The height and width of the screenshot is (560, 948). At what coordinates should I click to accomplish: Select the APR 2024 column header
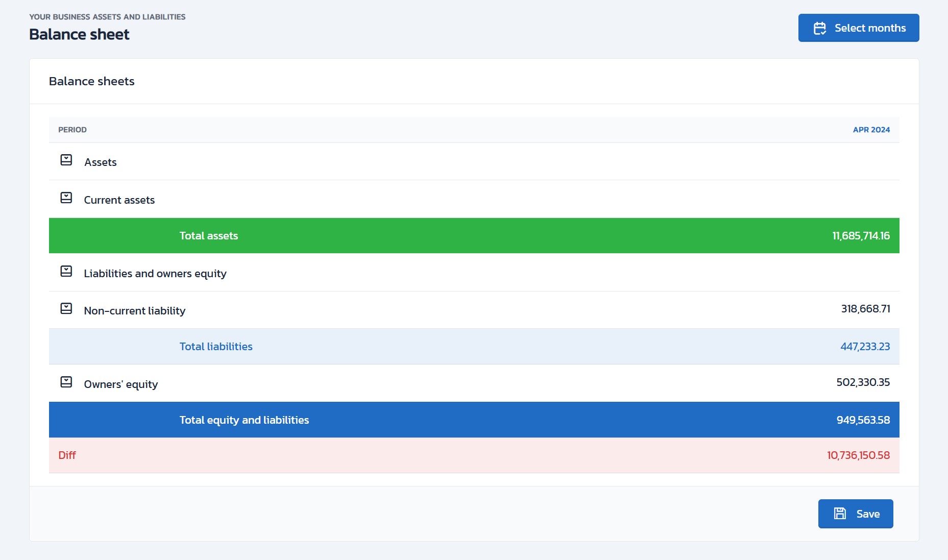871,130
